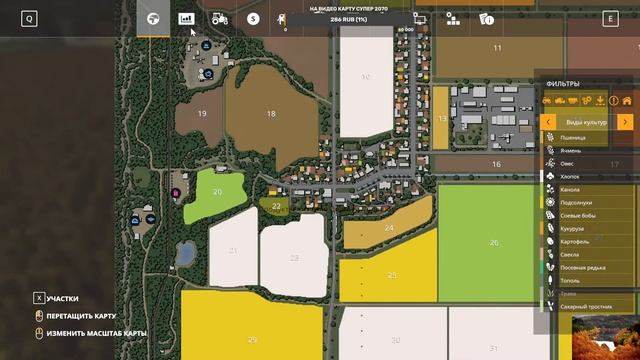Click the pink marker icon beside field 20
The width and height of the screenshot is (640, 360).
tap(176, 193)
